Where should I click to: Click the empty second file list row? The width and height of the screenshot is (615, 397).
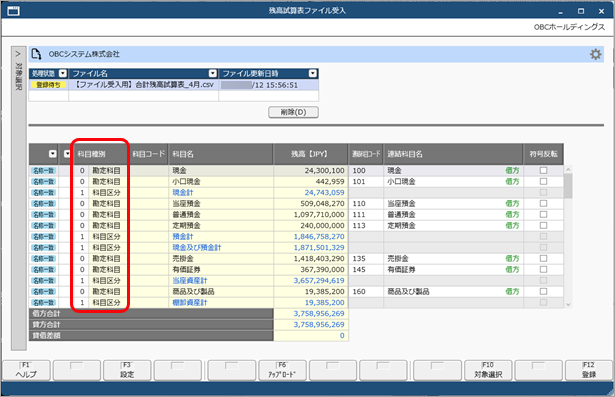click(173, 96)
